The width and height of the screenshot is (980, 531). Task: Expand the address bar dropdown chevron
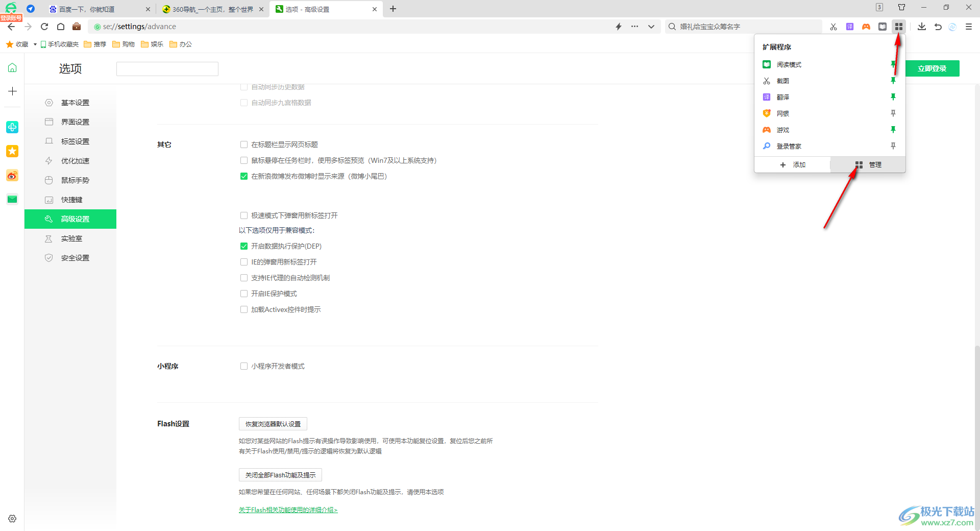(651, 27)
